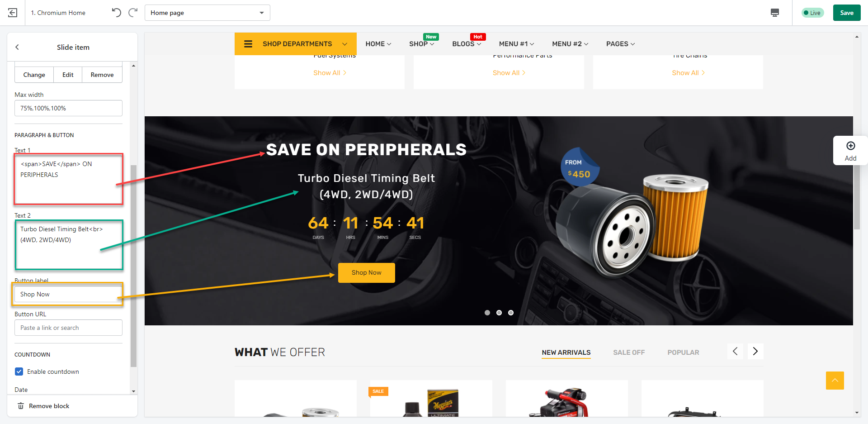Select the third slider dot
Viewport: 868px width, 424px height.
(x=511, y=313)
